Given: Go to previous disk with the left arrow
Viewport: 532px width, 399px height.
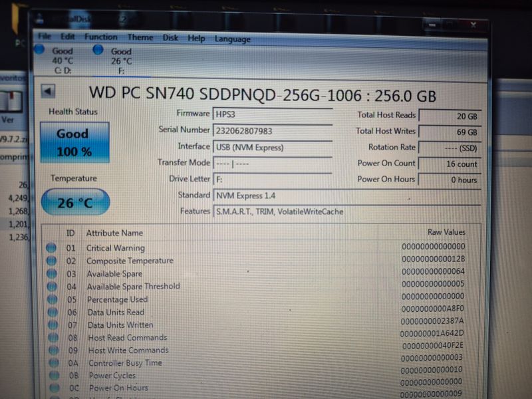Looking at the screenshot, I should pyautogui.click(x=48, y=91).
